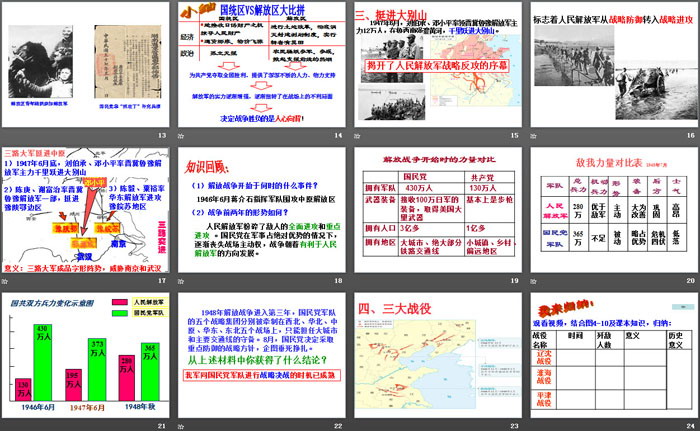Screen dimensions: 700x431
Task: Click the animation star icon under slide 20
Action: click(x=533, y=281)
